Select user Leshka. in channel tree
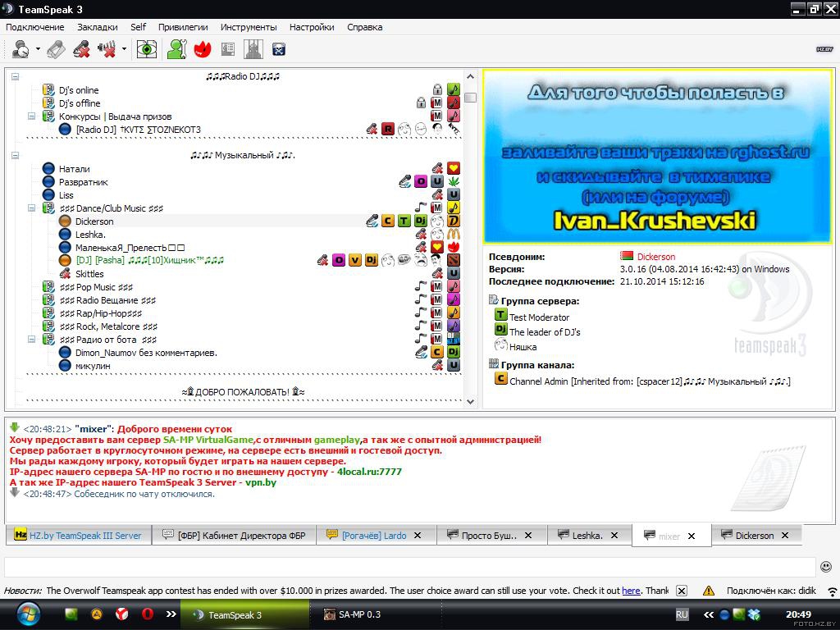840x630 pixels. [x=90, y=235]
